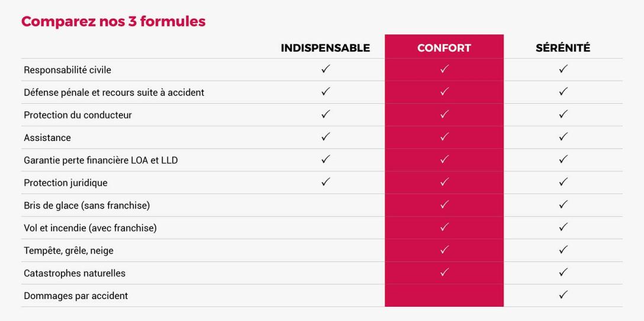The height and width of the screenshot is (321, 644).
Task: Click Confort checkmark for Garantie perte financière
Action: [445, 159]
